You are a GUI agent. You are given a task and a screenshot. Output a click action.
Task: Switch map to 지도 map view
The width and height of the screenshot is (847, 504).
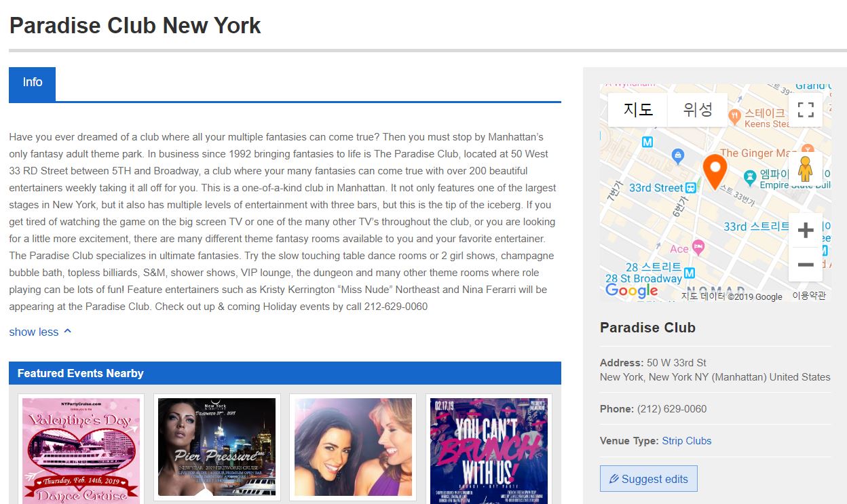(x=638, y=110)
